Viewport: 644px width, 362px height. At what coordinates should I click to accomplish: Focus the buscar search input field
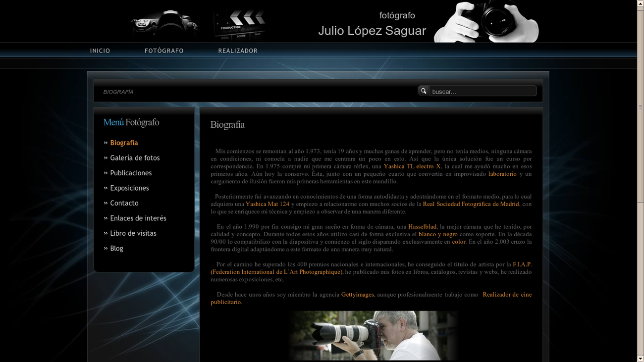(482, 91)
